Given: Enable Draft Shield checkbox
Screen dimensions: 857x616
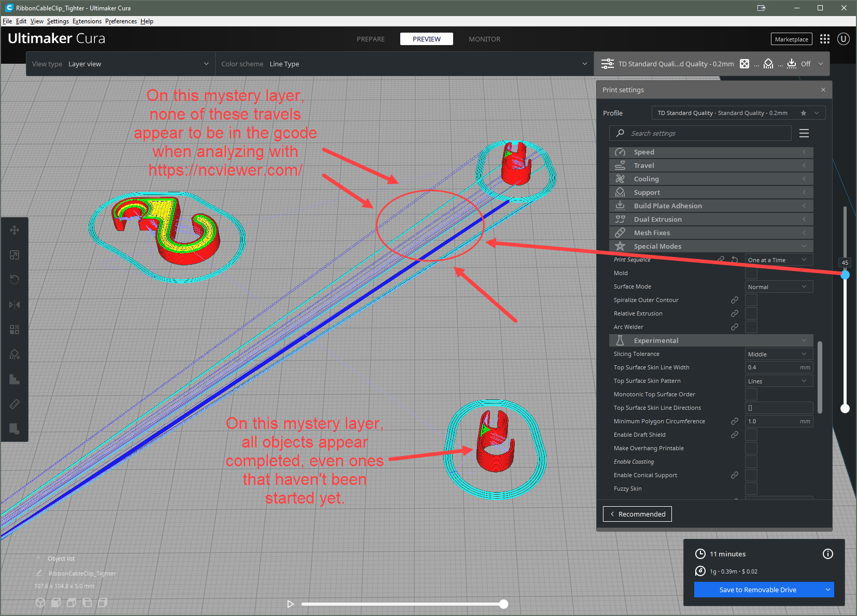Looking at the screenshot, I should coord(751,435).
